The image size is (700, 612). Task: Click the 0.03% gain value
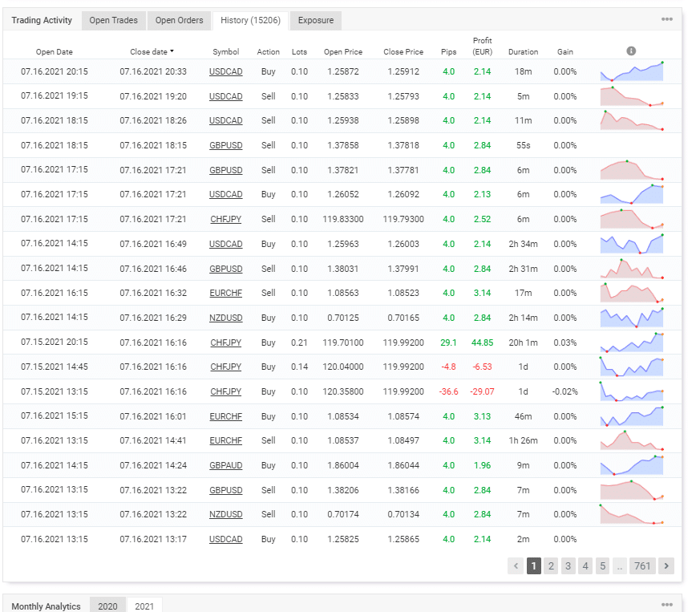coord(565,342)
